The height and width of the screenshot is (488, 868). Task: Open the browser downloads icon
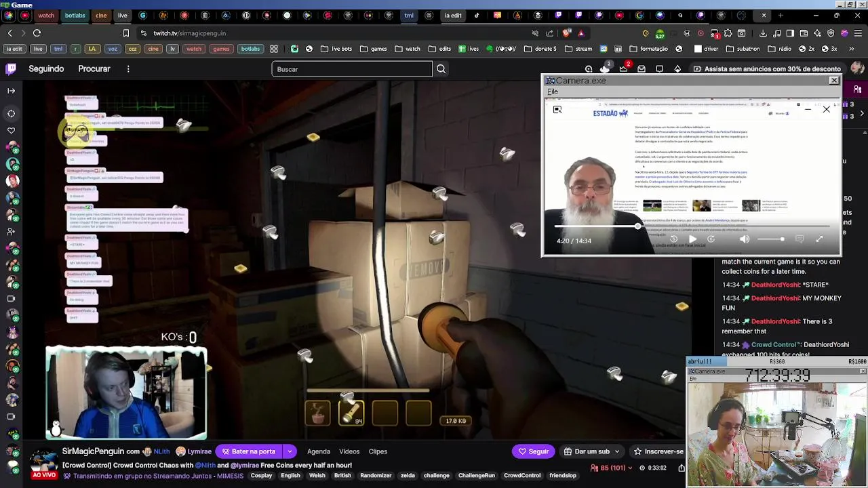pos(763,33)
